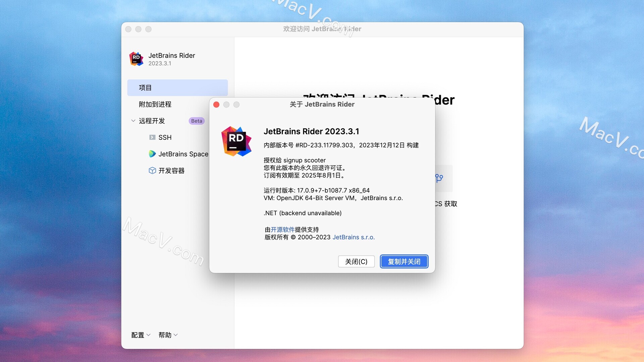Click the Rider logo in the sidebar
Viewport: 644px width, 362px height.
point(137,59)
